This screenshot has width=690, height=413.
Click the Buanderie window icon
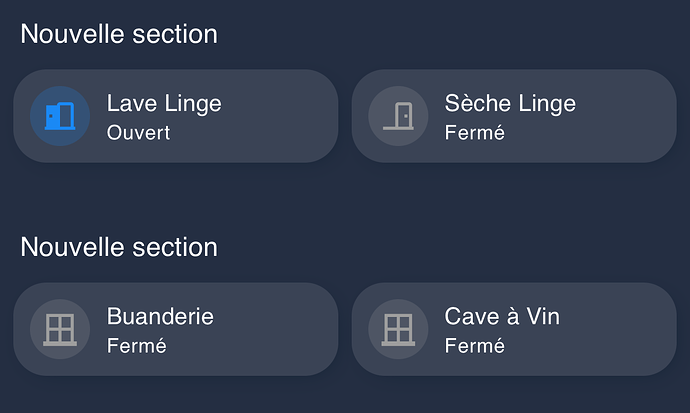pos(60,329)
